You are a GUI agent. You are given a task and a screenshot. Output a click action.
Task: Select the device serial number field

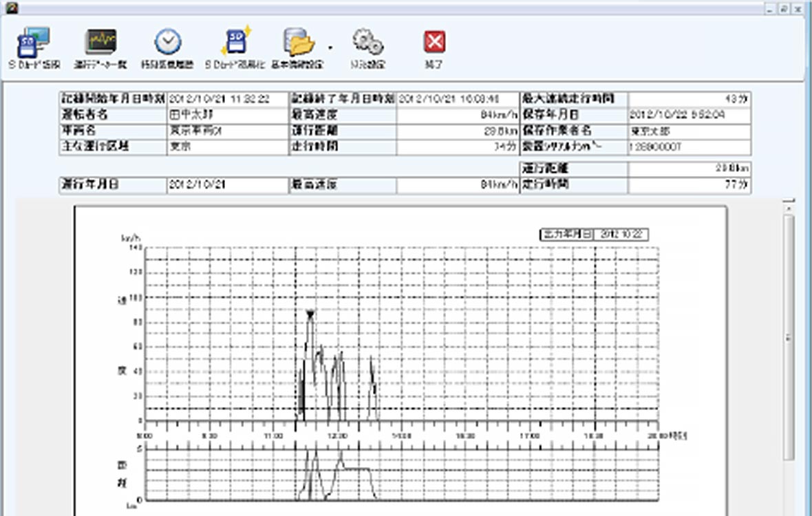(689, 147)
